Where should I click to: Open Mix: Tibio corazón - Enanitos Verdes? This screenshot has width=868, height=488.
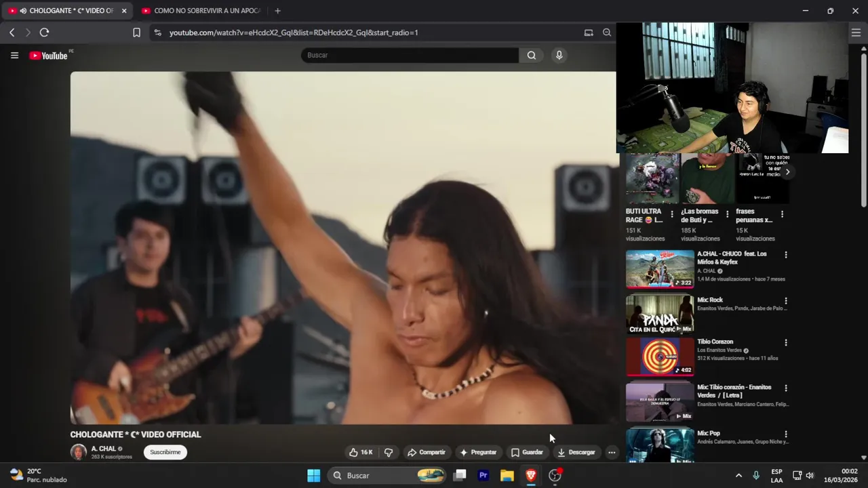[734, 391]
